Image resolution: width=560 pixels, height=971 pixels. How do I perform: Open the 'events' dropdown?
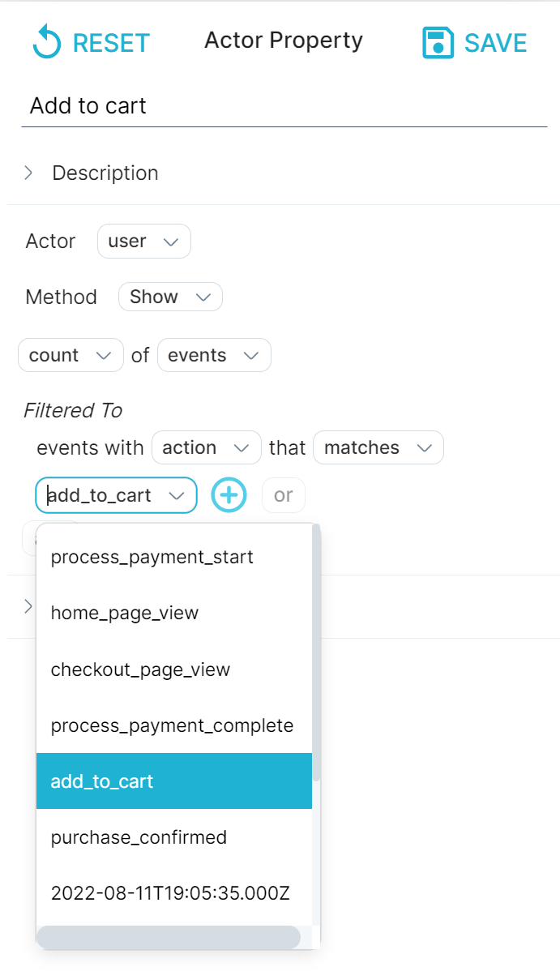214,355
